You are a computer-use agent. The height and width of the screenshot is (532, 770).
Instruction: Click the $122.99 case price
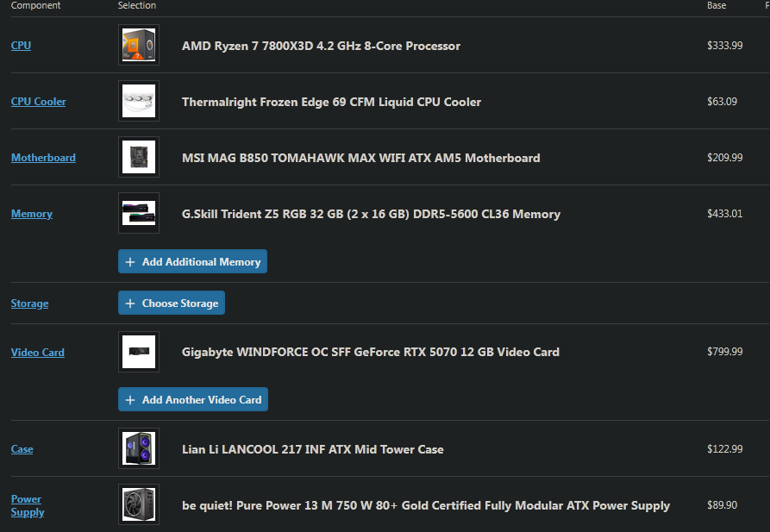(725, 448)
